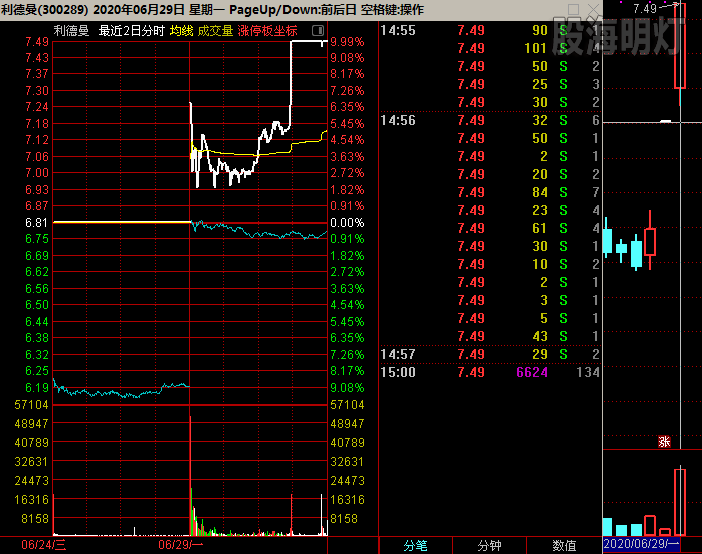Click the 9.99% limit-up axis label

[x=347, y=42]
